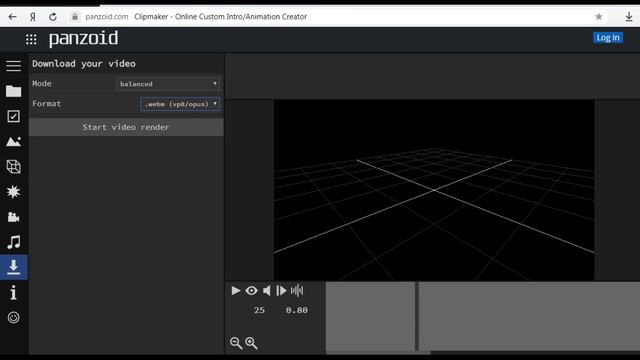This screenshot has height=360, width=640.
Task: Open the background image panel icon
Action: [x=13, y=142]
